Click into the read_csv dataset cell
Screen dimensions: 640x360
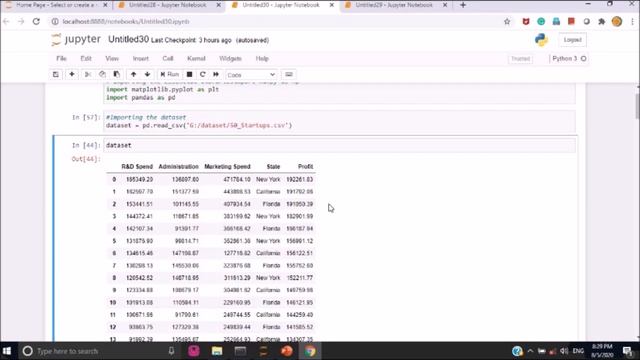[339, 121]
